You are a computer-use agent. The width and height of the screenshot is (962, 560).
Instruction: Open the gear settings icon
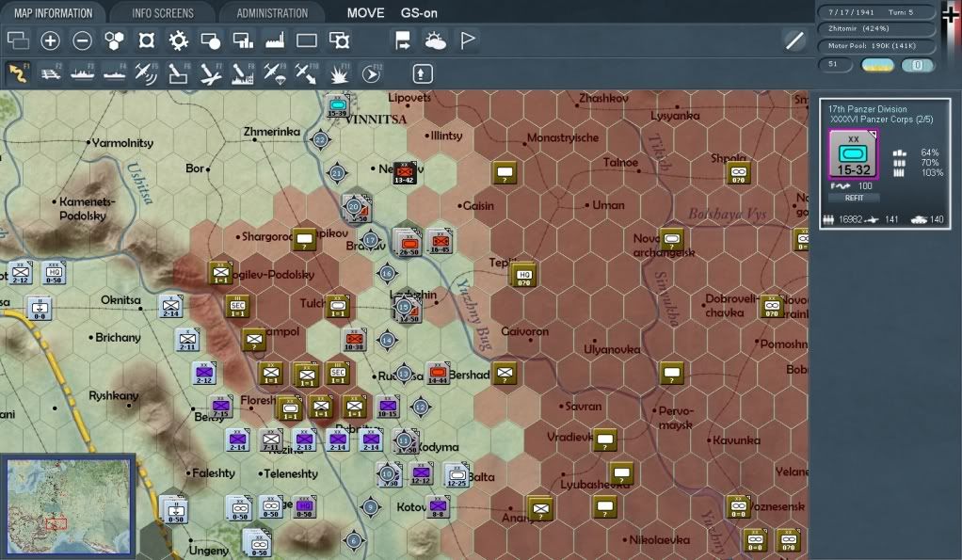[x=179, y=40]
